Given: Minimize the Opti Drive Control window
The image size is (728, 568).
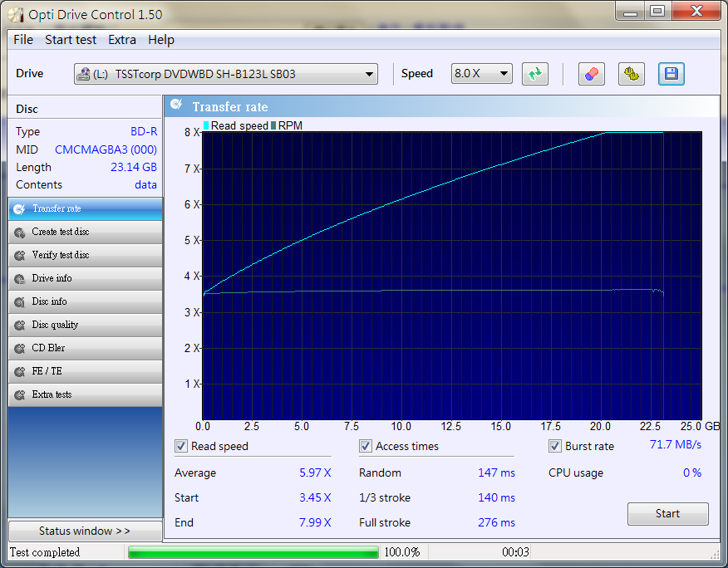Looking at the screenshot, I should point(630,11).
